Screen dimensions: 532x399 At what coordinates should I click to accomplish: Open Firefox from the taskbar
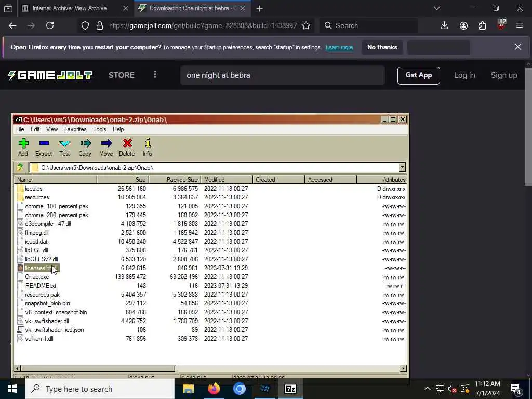[x=214, y=389]
